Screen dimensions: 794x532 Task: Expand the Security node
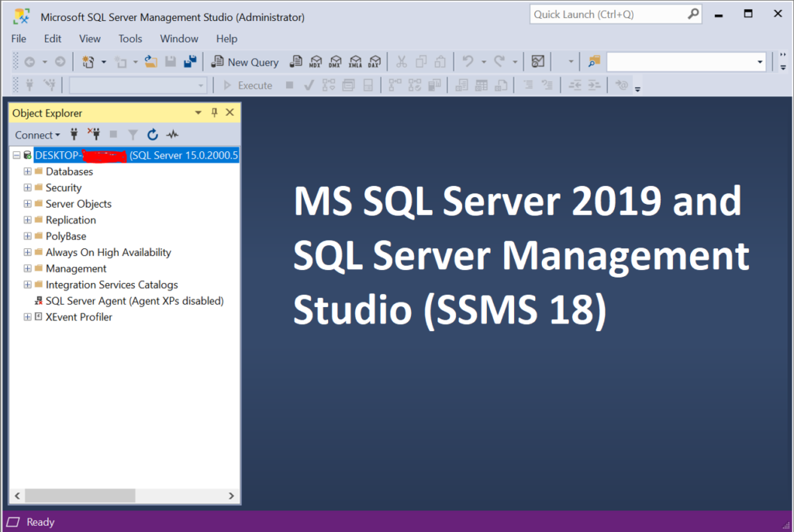(x=27, y=187)
